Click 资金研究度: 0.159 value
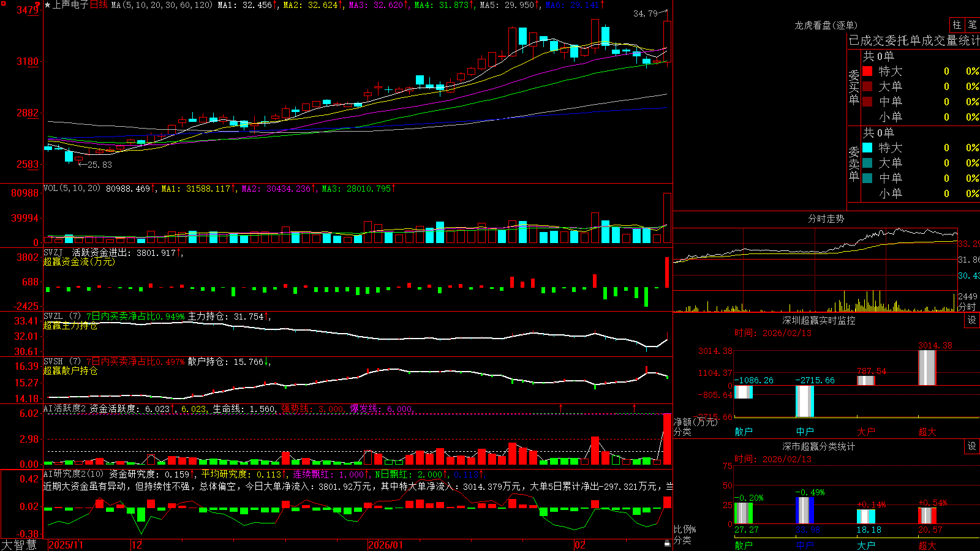This screenshot has height=551, width=980. click(x=149, y=474)
